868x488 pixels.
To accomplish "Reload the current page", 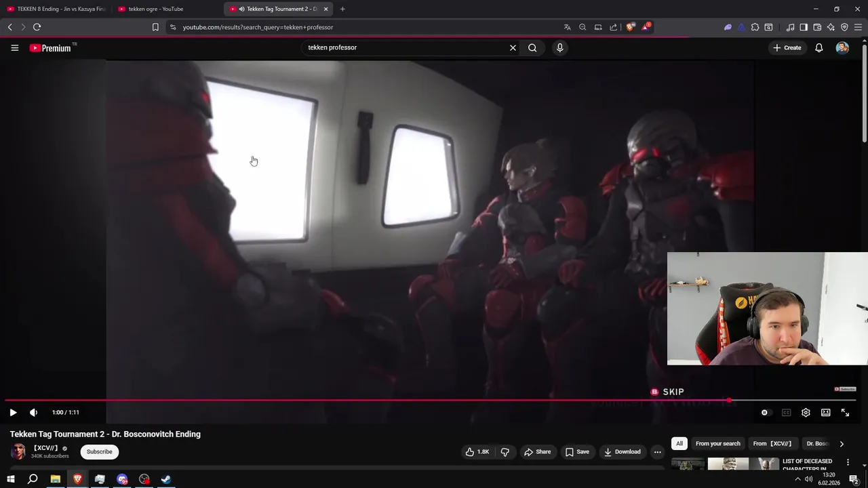I will 37,27.
